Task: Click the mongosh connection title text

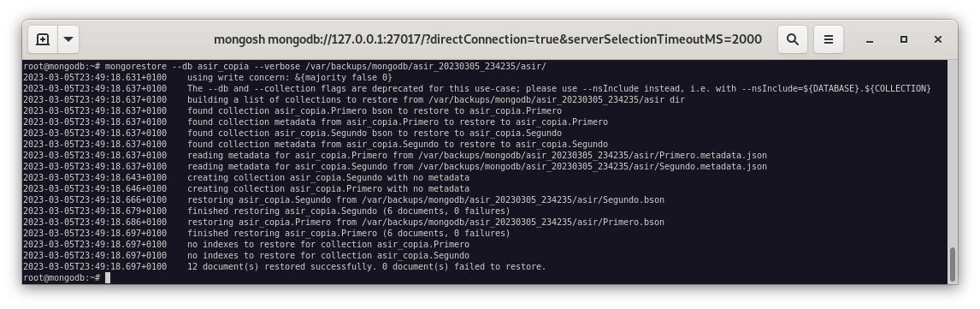Action: [487, 39]
